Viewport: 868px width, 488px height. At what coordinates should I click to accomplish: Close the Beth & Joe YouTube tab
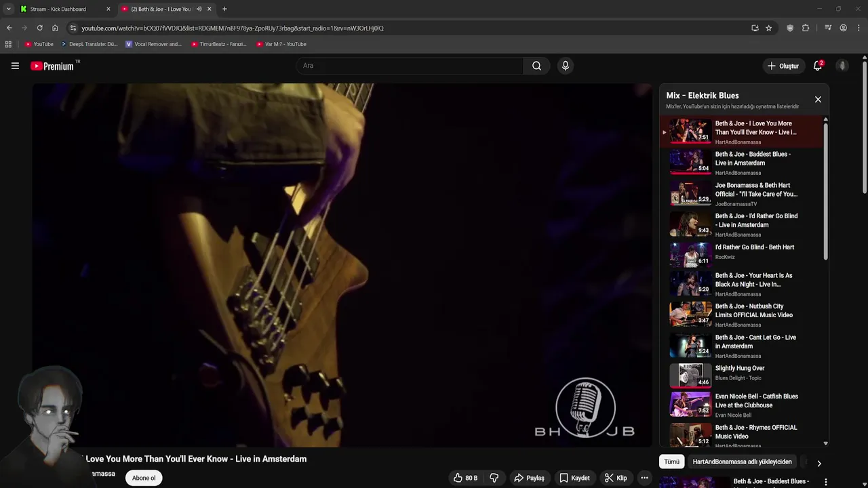coord(209,9)
